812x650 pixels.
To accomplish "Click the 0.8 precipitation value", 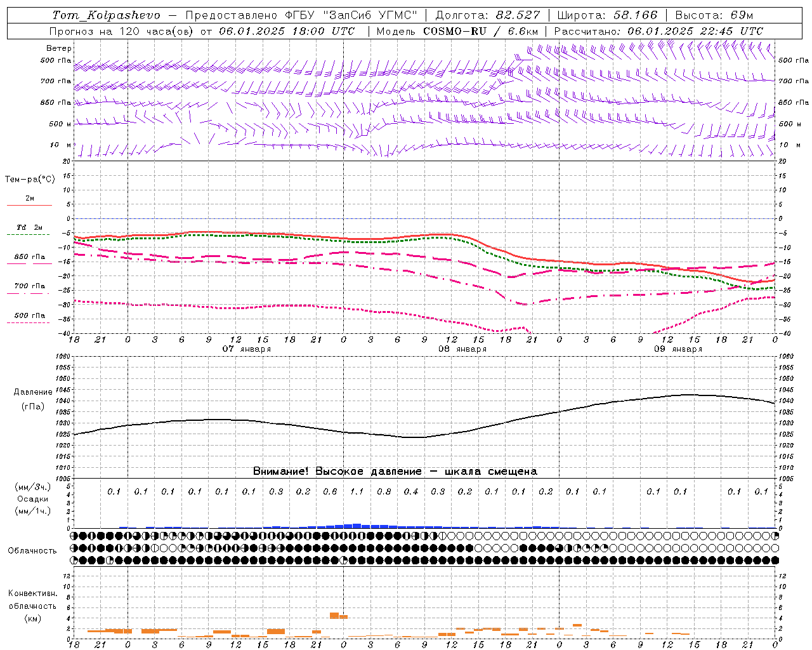I will (384, 491).
